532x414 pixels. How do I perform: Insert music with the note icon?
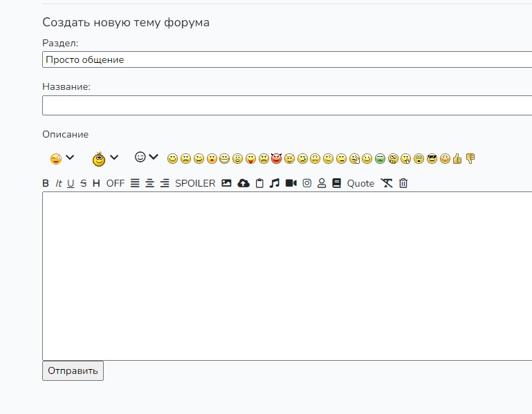(275, 183)
